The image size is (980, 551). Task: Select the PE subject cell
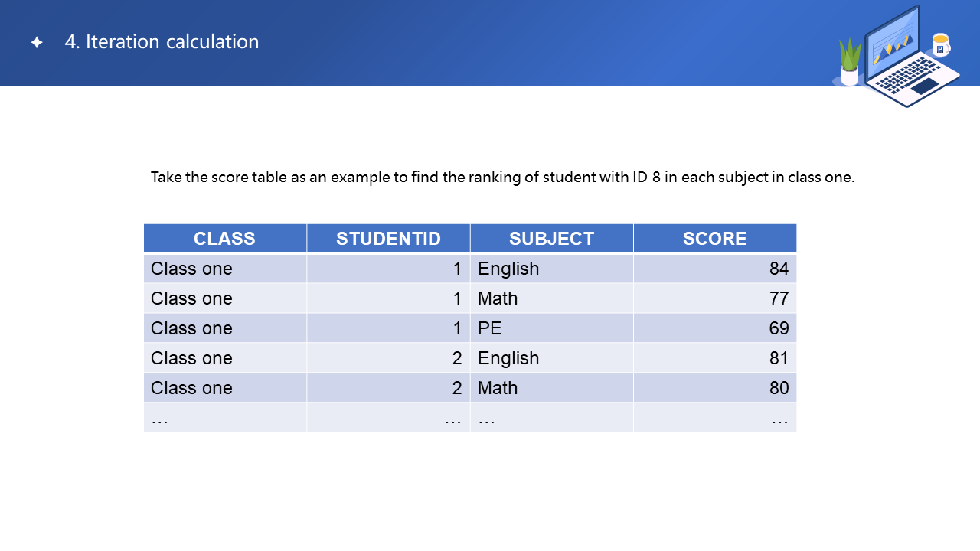tap(490, 328)
